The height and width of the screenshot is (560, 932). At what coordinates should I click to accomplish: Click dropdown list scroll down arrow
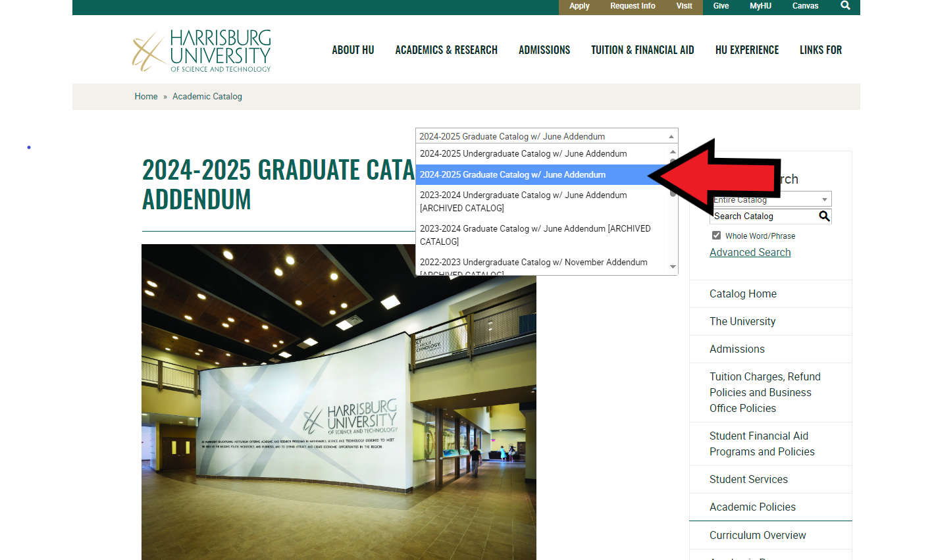click(673, 267)
